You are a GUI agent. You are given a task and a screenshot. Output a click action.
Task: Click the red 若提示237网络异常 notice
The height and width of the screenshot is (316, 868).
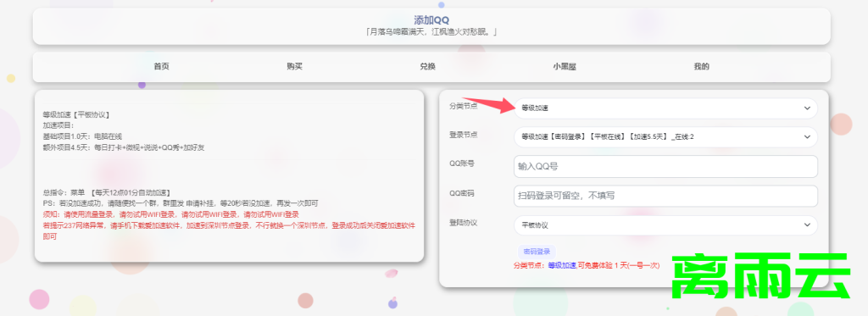pyautogui.click(x=229, y=230)
